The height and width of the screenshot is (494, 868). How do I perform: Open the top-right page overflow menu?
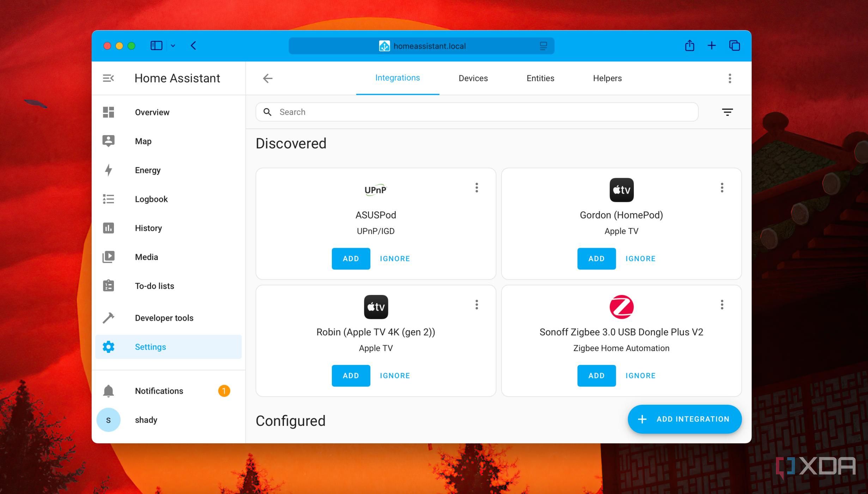(x=730, y=78)
